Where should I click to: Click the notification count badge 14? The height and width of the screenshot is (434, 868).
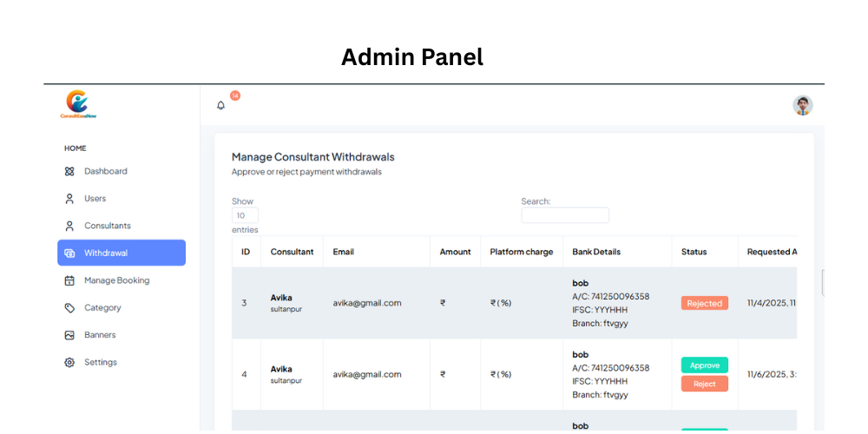click(235, 95)
